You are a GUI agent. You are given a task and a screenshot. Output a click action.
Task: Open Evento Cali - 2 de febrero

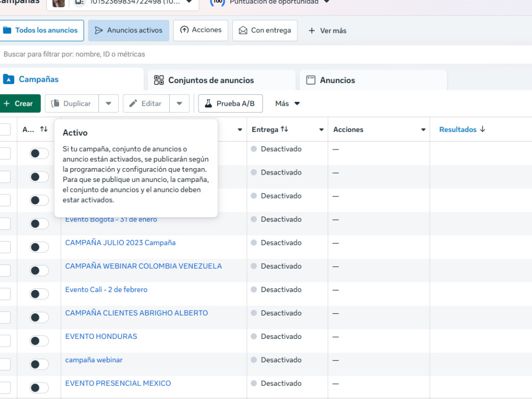[x=106, y=290]
